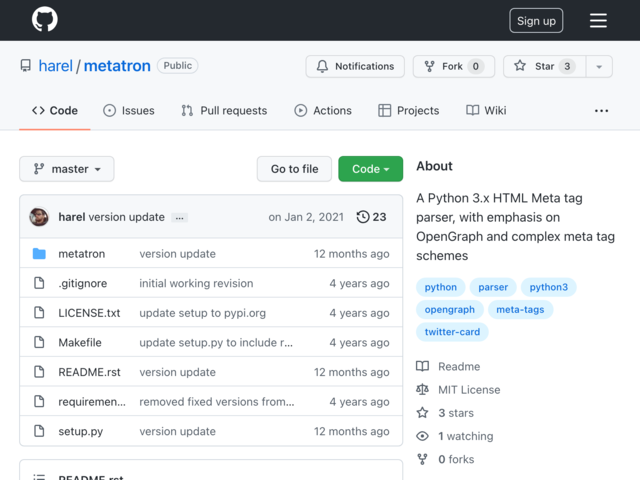
Task: Click harel's avatar in the commit header
Action: [39, 217]
